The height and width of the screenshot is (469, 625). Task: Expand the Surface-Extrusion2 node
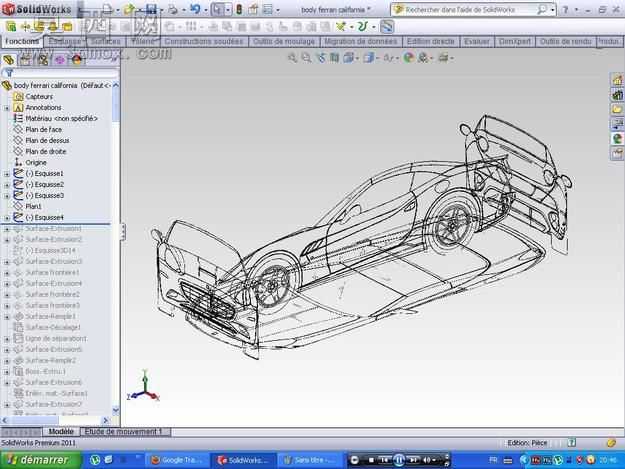click(x=6, y=240)
